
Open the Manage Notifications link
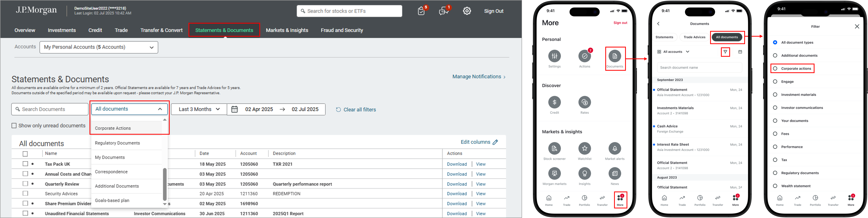[x=479, y=77]
